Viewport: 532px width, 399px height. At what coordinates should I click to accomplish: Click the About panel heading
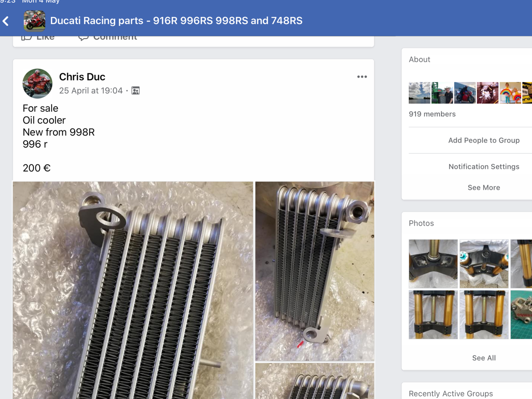[x=419, y=59]
